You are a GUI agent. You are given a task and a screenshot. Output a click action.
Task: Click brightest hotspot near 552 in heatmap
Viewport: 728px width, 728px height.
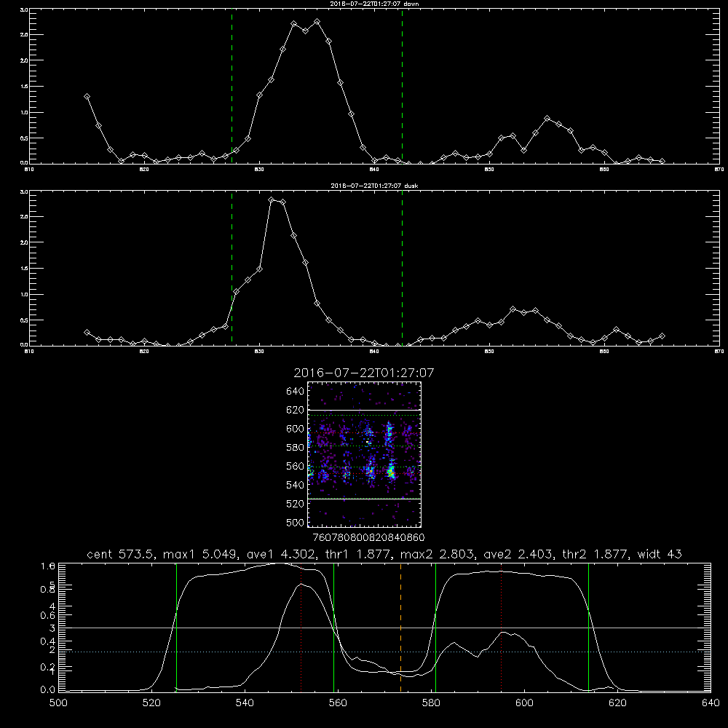point(391,473)
